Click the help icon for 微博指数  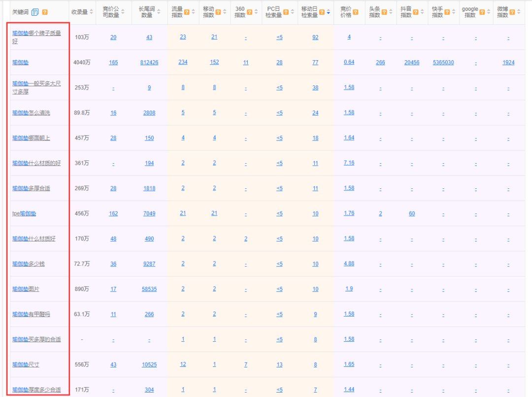click(x=513, y=12)
